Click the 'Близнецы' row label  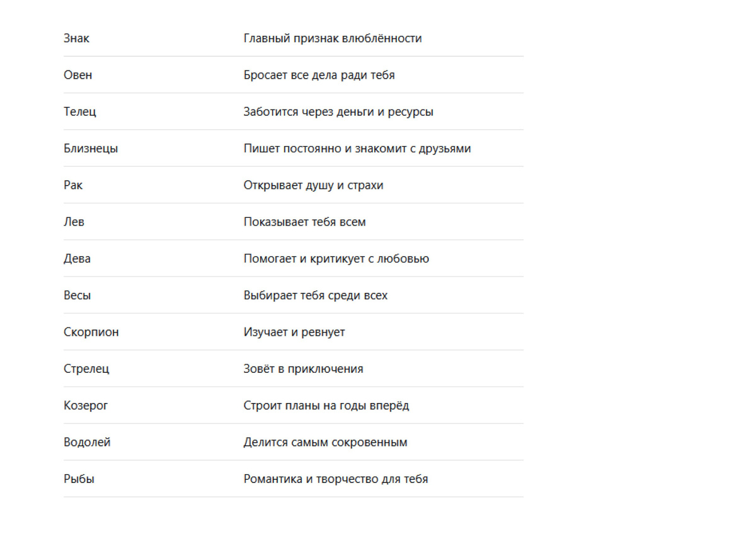click(91, 149)
